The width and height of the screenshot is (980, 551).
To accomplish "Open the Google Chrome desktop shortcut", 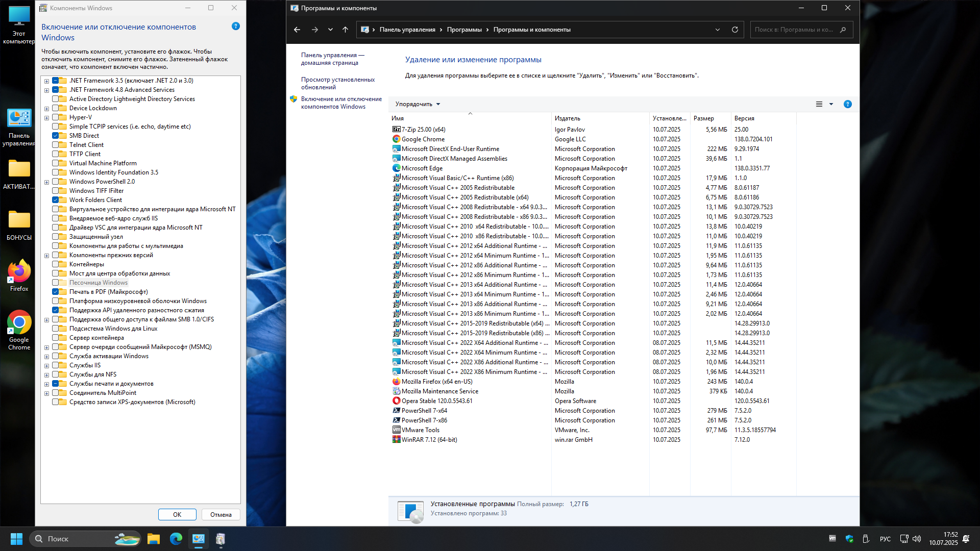I will pos(19,331).
